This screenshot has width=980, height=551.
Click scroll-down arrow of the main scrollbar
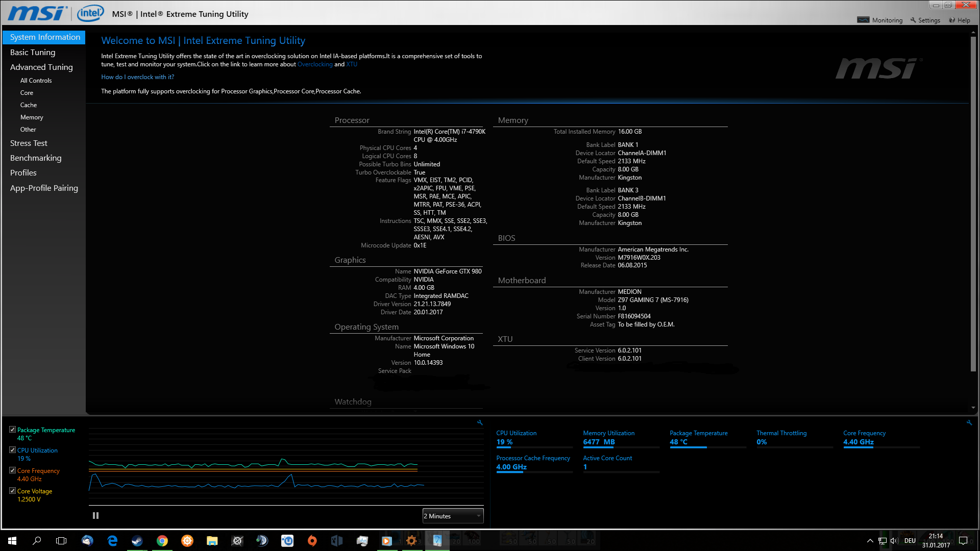pyautogui.click(x=973, y=408)
